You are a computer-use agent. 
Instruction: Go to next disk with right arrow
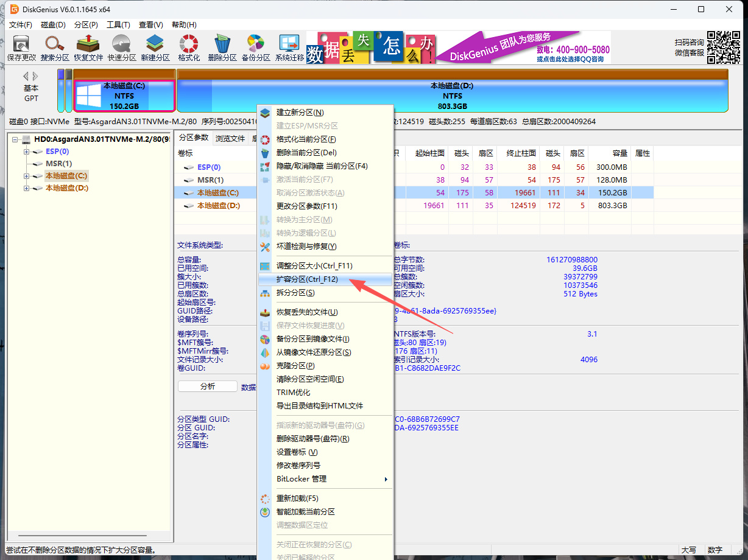pos(35,76)
